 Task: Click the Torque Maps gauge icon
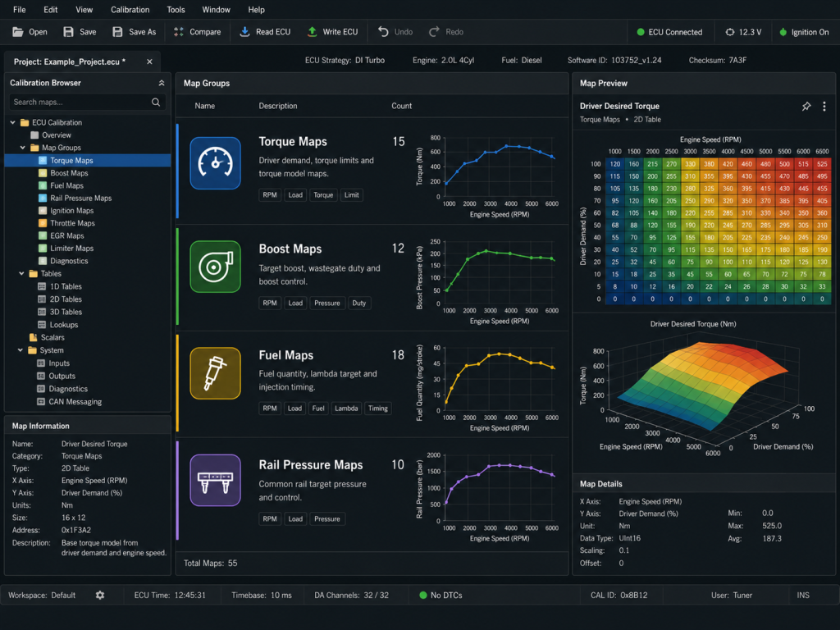(215, 163)
